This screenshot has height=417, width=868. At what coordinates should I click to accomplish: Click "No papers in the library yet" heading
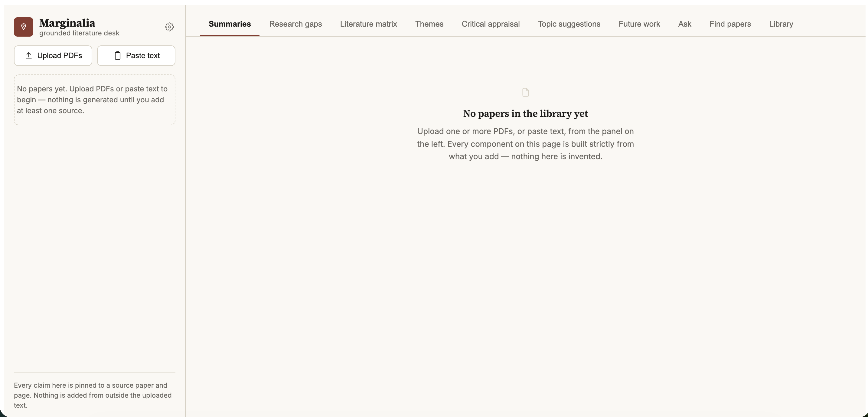coord(525,113)
